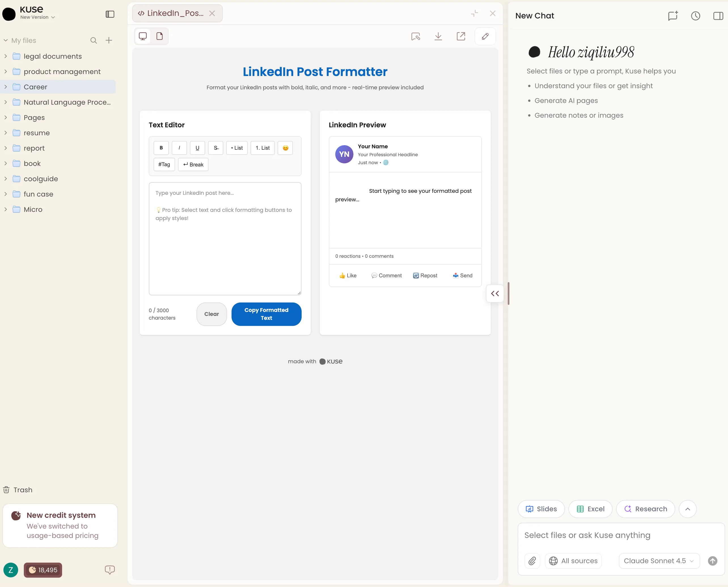Click the YN profile avatar

coord(344,154)
